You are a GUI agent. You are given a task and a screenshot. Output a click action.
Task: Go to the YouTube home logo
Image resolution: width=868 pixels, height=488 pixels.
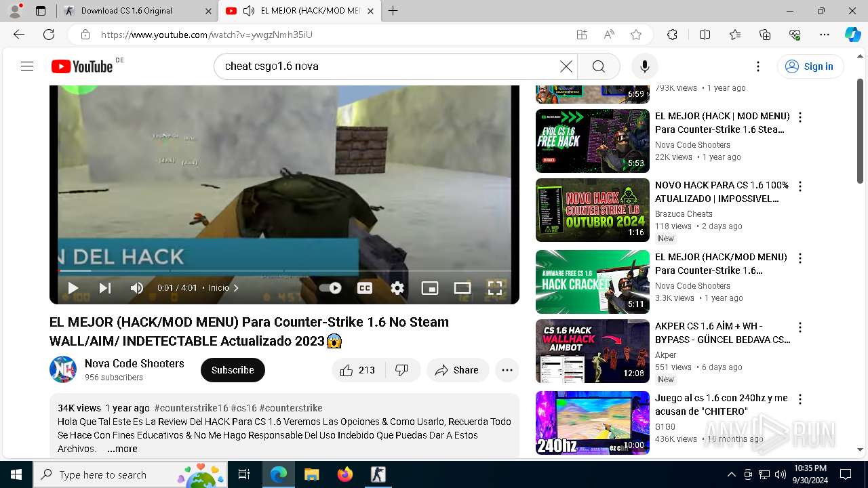pos(82,66)
